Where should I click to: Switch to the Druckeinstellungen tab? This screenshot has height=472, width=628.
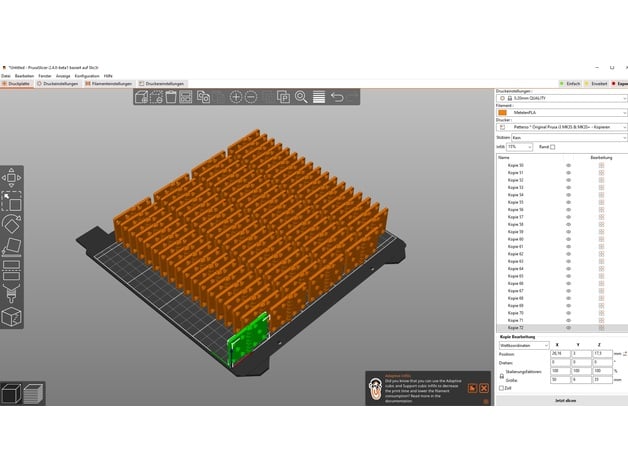click(x=58, y=84)
